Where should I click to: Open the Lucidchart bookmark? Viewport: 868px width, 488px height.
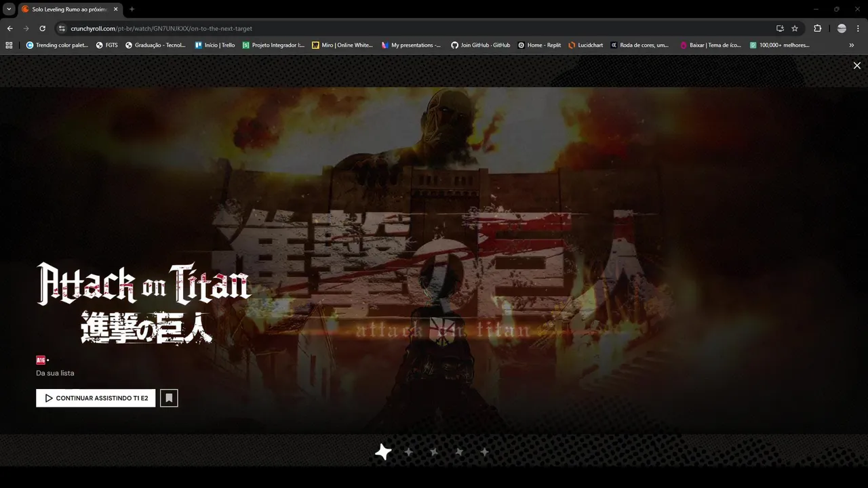pos(586,45)
